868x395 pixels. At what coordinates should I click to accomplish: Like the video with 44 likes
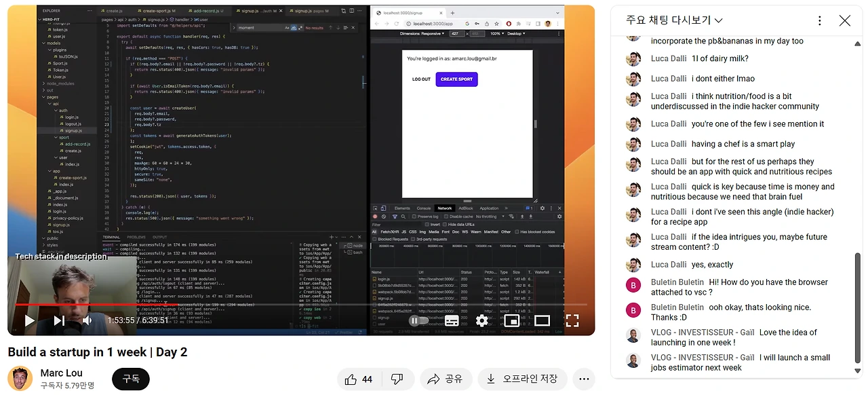point(359,379)
